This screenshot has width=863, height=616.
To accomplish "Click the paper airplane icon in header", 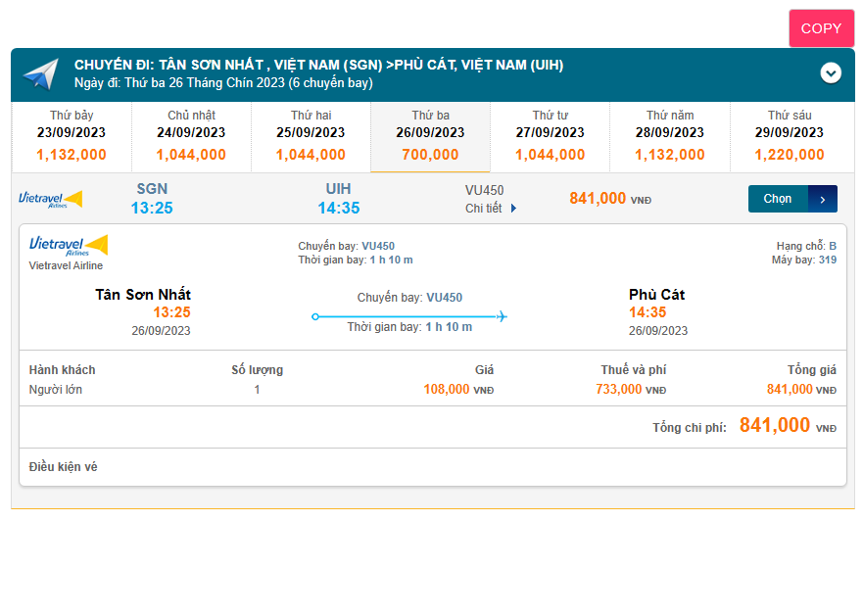I will click(41, 73).
